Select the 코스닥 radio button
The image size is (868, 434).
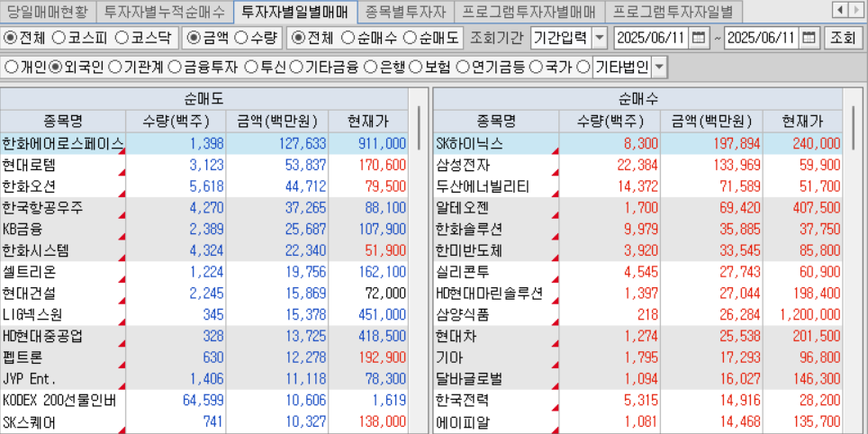click(122, 38)
